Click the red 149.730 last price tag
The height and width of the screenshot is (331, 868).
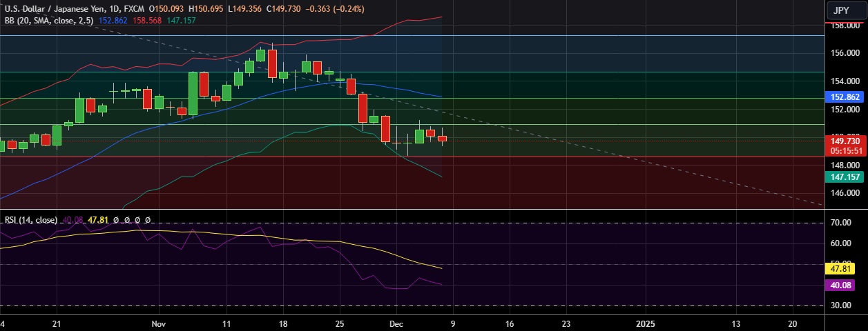845,141
